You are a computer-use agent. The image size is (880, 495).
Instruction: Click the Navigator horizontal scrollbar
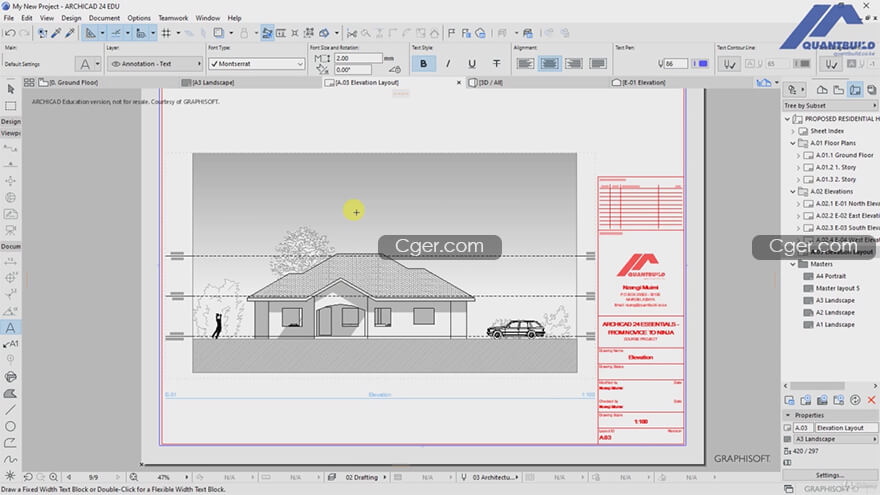(x=817, y=386)
